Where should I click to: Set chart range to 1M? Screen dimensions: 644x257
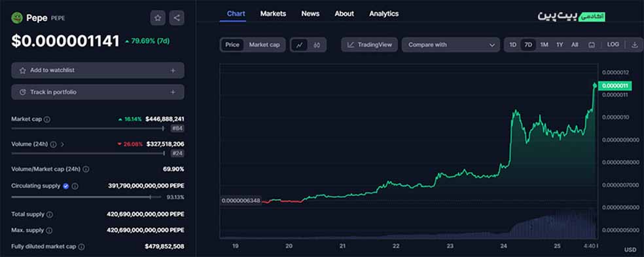coord(545,45)
